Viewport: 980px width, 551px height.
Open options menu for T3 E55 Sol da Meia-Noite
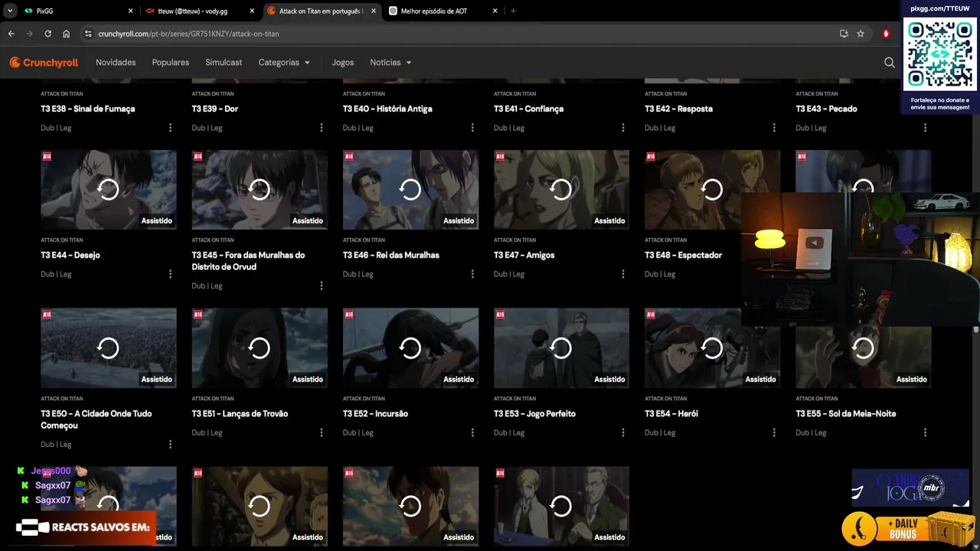pyautogui.click(x=925, y=432)
